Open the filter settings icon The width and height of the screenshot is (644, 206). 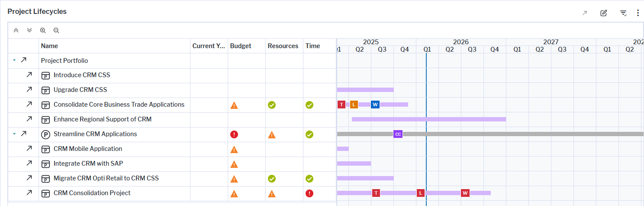pyautogui.click(x=623, y=13)
